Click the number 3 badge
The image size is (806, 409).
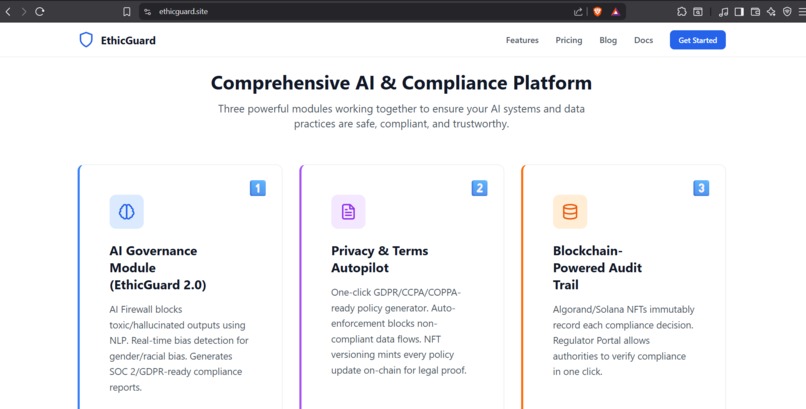(701, 188)
